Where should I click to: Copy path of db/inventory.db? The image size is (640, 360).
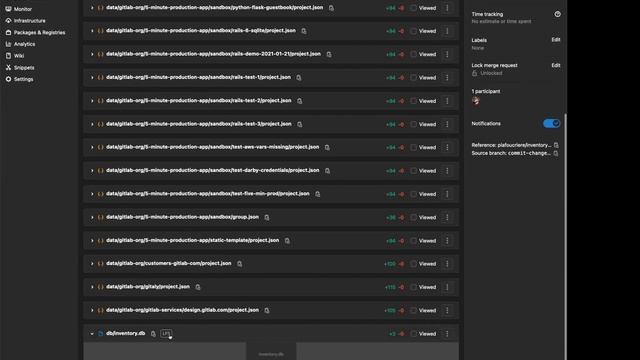(x=153, y=333)
